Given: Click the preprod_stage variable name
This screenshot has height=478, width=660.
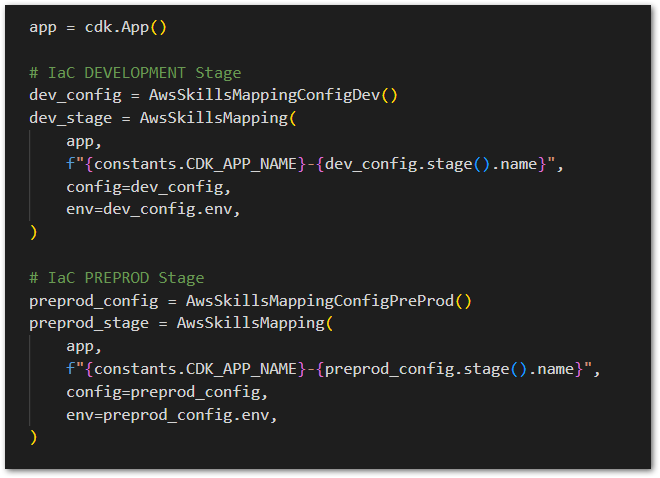Looking at the screenshot, I should (x=89, y=324).
